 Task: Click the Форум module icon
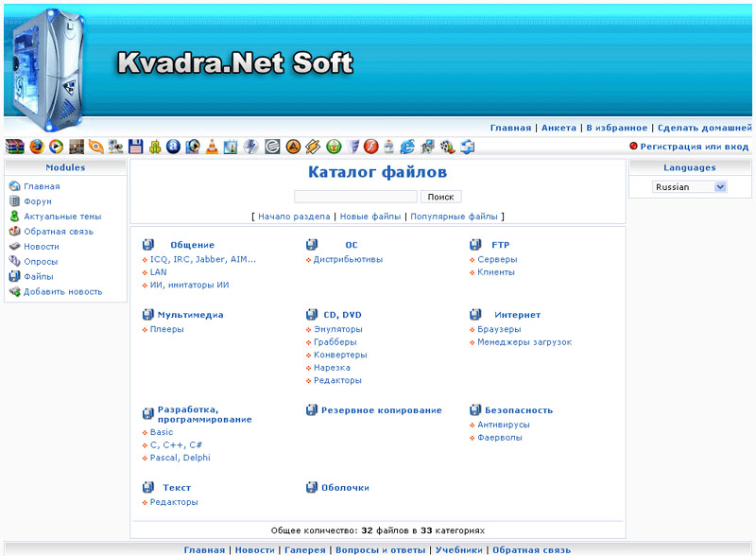point(14,201)
